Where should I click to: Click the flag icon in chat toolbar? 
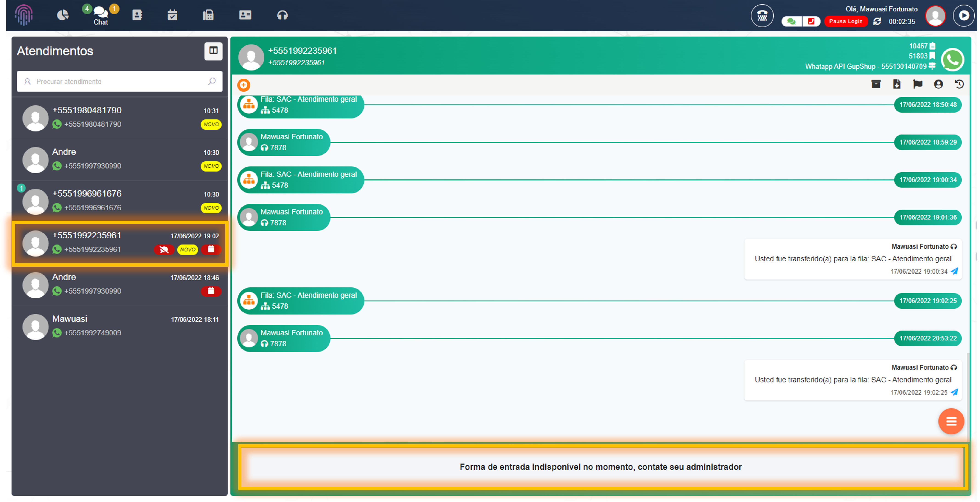pos(918,84)
